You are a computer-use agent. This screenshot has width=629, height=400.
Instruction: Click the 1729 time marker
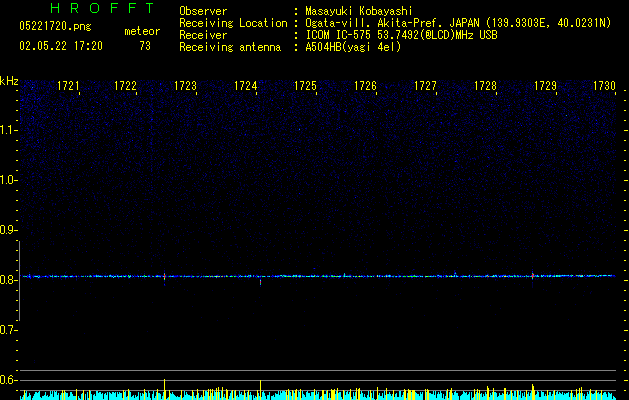coord(546,86)
